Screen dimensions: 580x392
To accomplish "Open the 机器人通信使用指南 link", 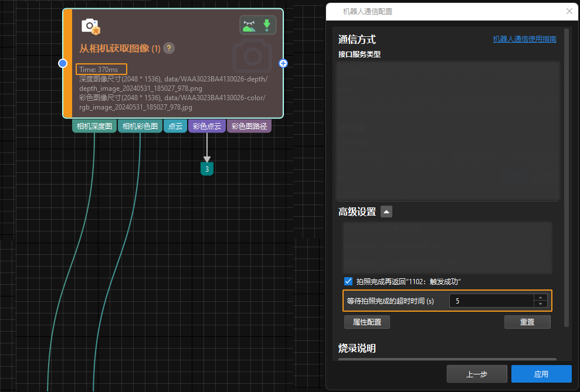I will tap(524, 39).
